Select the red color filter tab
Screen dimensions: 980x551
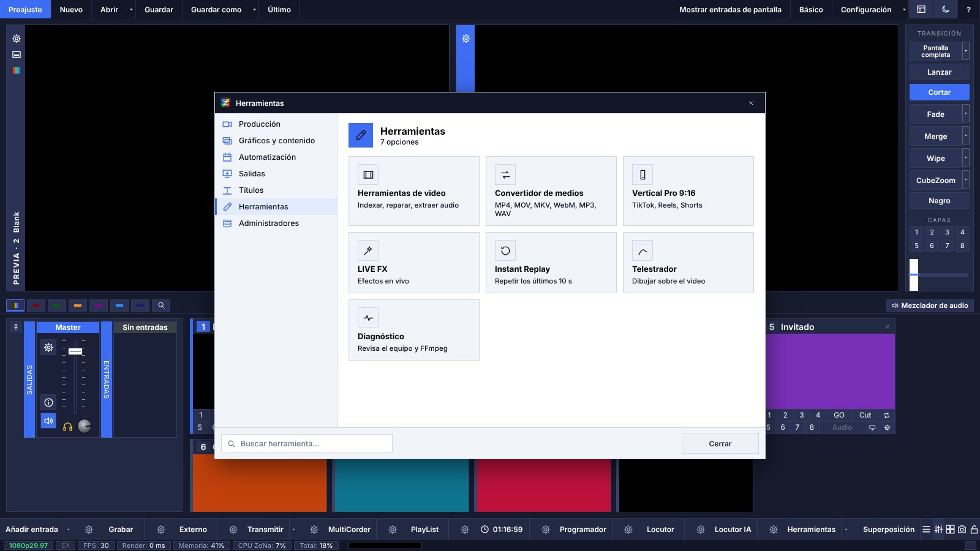pyautogui.click(x=36, y=305)
